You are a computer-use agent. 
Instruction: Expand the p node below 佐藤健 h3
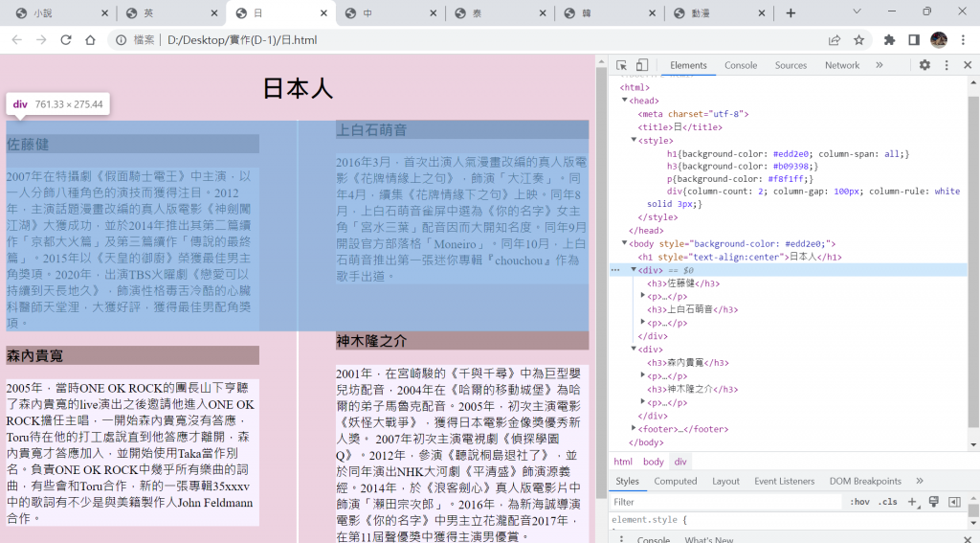[x=642, y=295]
